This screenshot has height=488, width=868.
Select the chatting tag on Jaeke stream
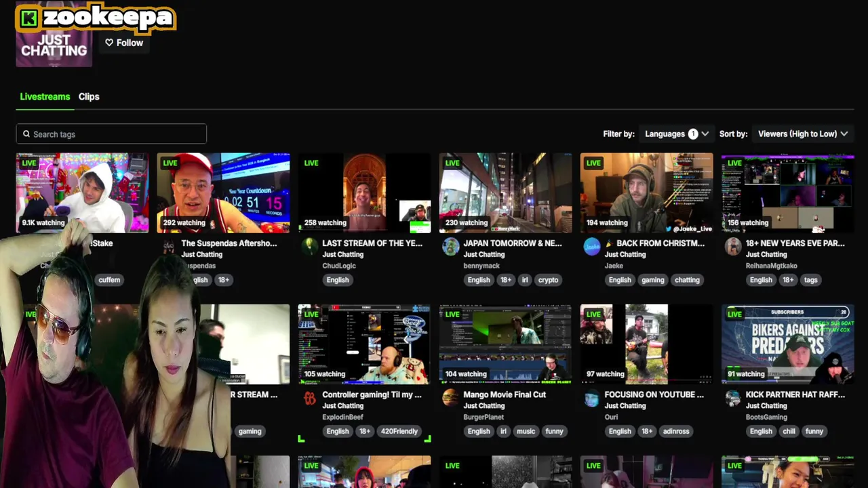[687, 280]
